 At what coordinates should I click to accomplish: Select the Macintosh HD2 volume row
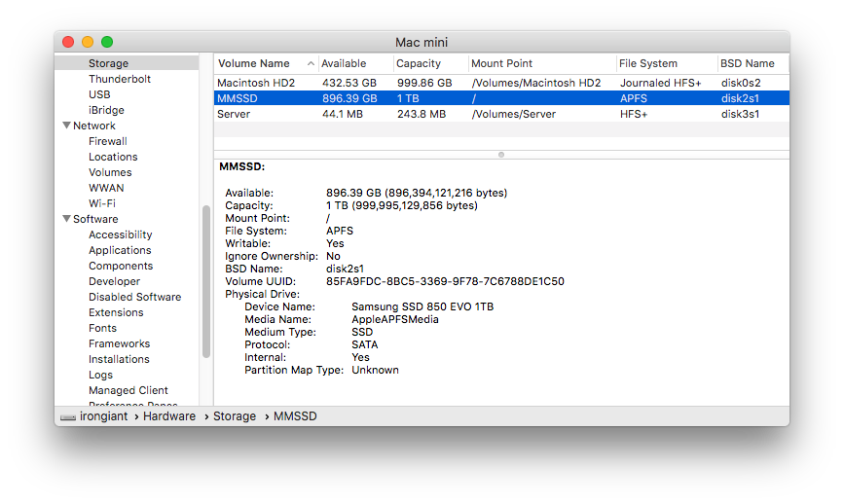click(501, 83)
